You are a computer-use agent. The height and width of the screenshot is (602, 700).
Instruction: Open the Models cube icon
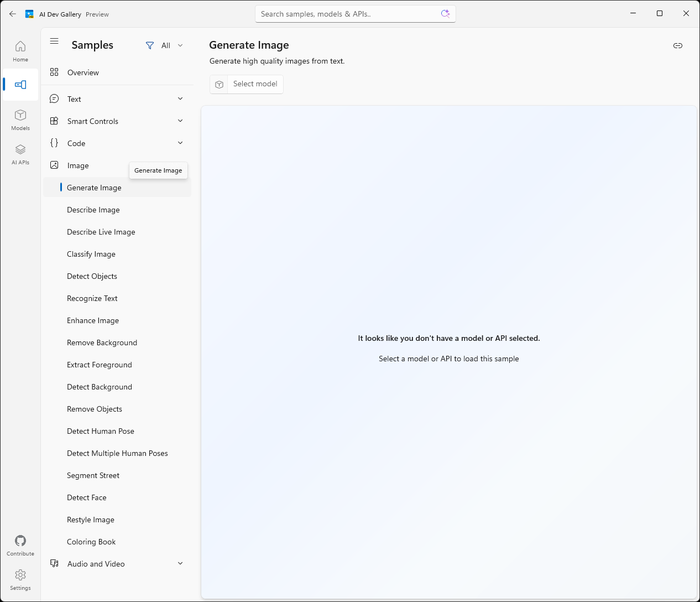(x=20, y=115)
